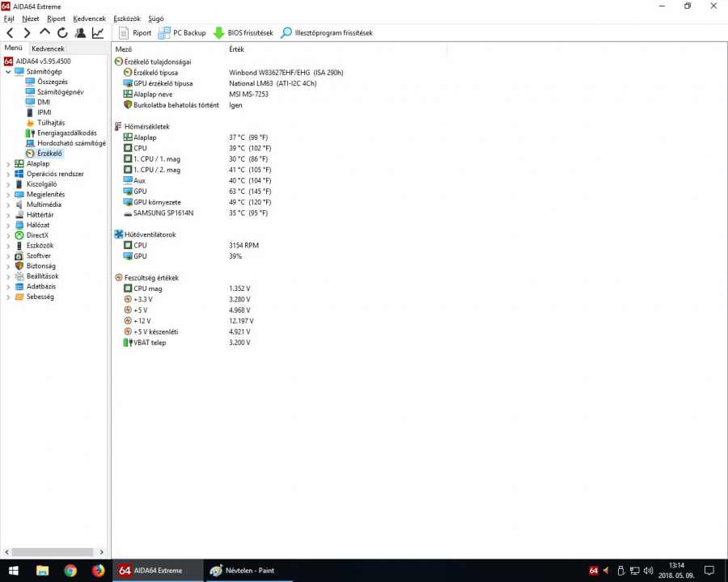Go forward with the right arrow toolbar icon
Viewport: 728px width, 582px height.
pyautogui.click(x=27, y=33)
